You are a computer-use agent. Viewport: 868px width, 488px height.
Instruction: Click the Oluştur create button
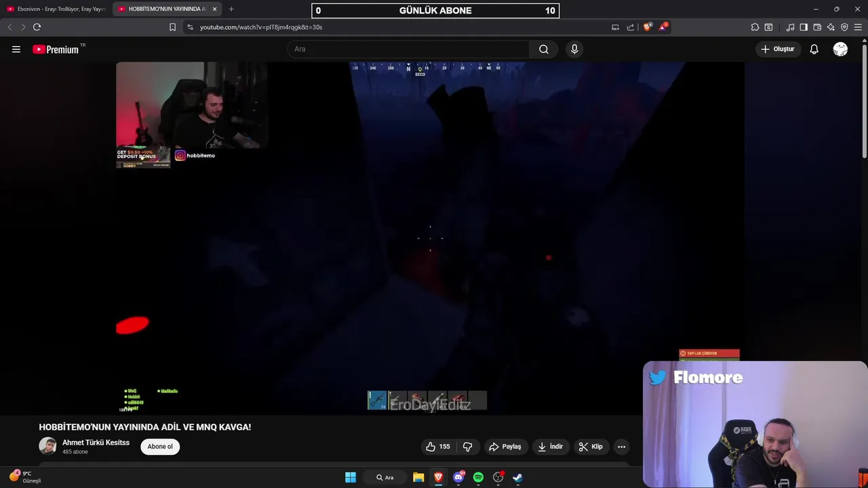777,49
